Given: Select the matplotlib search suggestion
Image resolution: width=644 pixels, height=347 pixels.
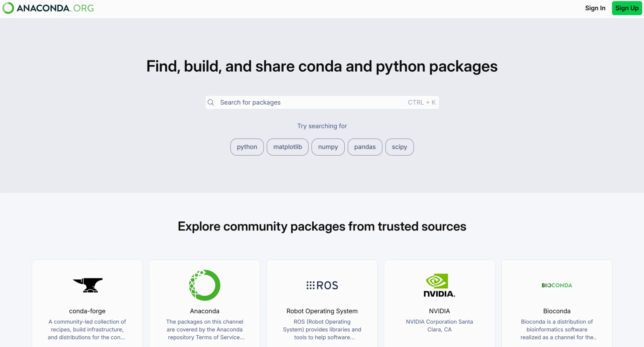Looking at the screenshot, I should point(287,147).
